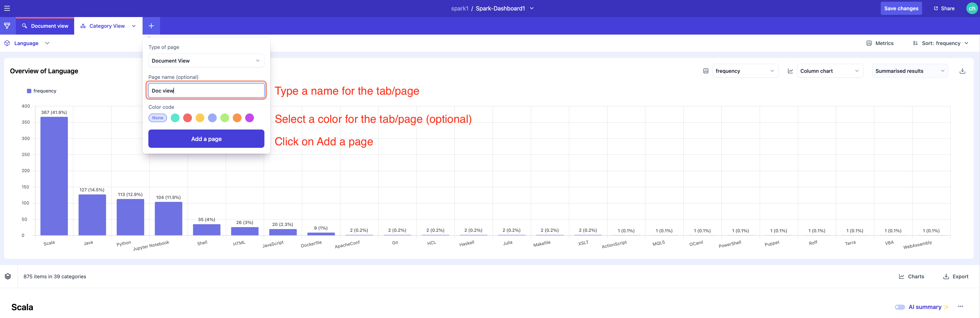Select the None color code option

point(158,118)
